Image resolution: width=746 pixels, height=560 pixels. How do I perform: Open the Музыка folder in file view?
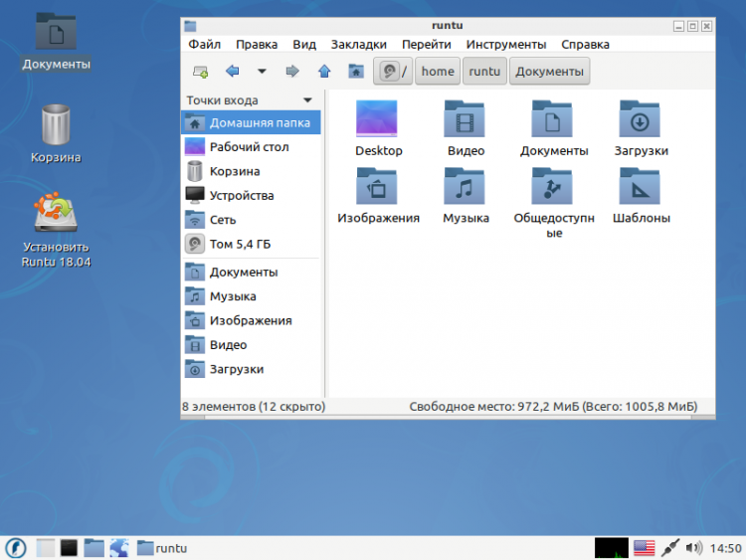[x=465, y=186]
